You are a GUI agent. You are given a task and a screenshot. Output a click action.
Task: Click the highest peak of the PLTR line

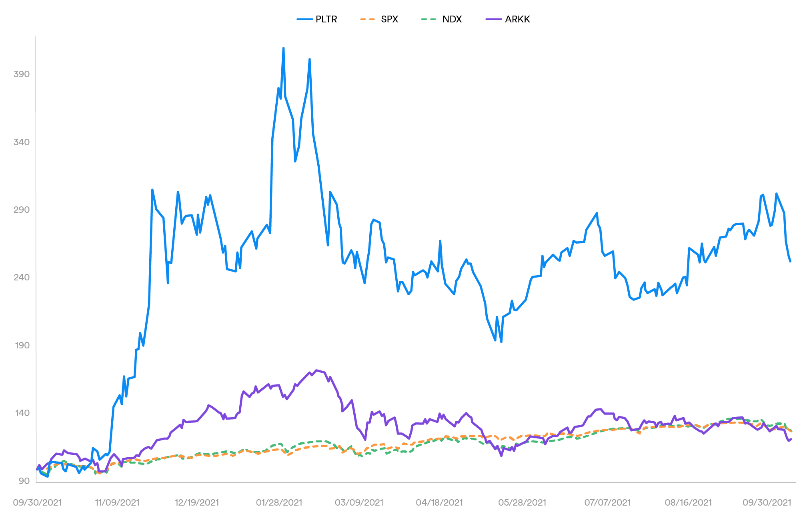click(x=283, y=48)
